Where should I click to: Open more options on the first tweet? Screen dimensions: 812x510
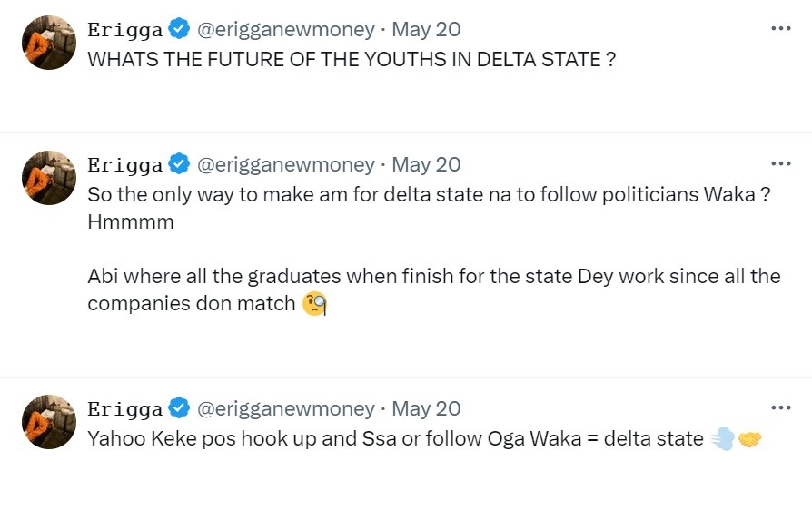[x=780, y=29]
